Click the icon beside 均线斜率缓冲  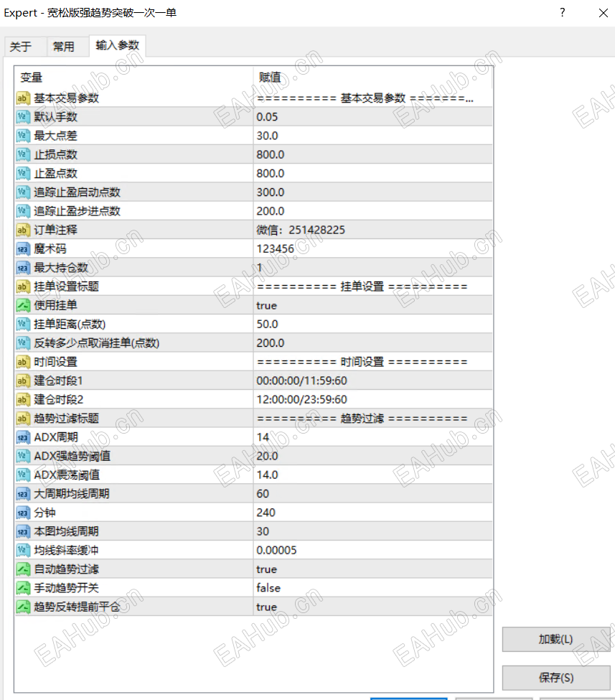tap(22, 550)
